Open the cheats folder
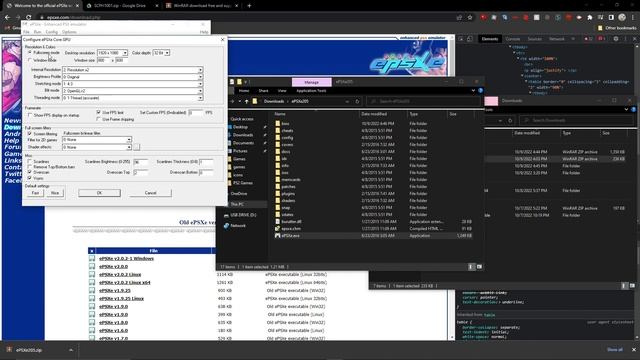This screenshot has height=360, width=640. pos(287,131)
